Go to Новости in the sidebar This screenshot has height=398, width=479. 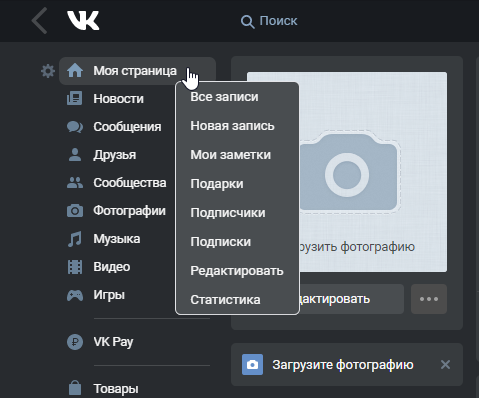click(x=118, y=99)
